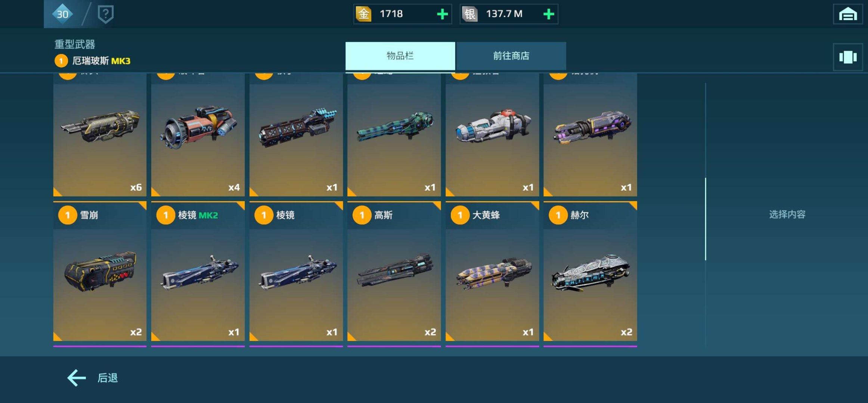Select the top-row weapon with x6 count

click(100, 134)
